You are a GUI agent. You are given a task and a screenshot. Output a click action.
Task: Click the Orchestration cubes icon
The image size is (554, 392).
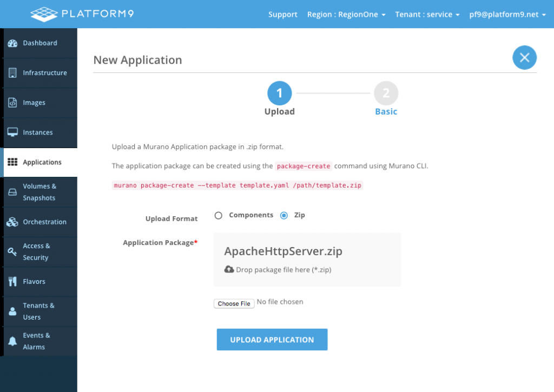click(13, 222)
